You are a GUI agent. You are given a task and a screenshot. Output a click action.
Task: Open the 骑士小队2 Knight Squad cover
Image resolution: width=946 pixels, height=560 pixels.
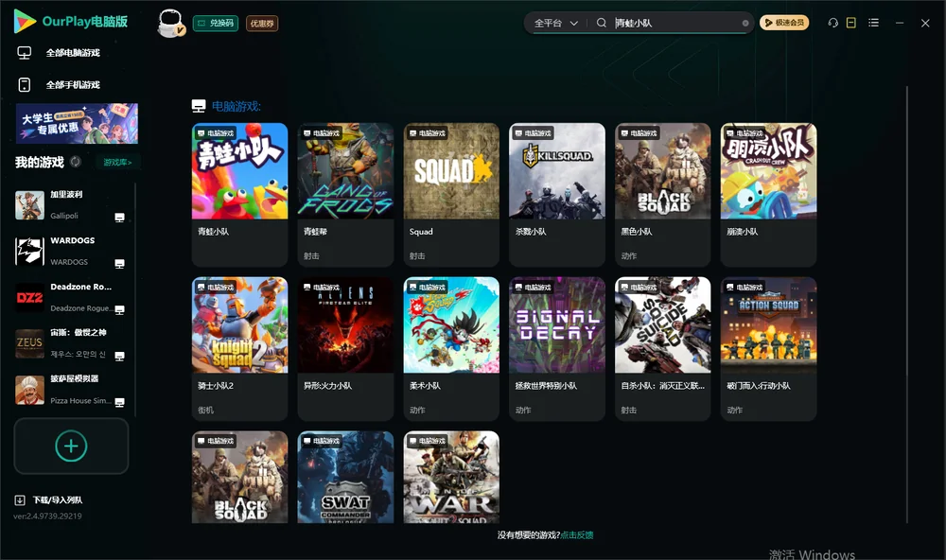[x=239, y=325]
